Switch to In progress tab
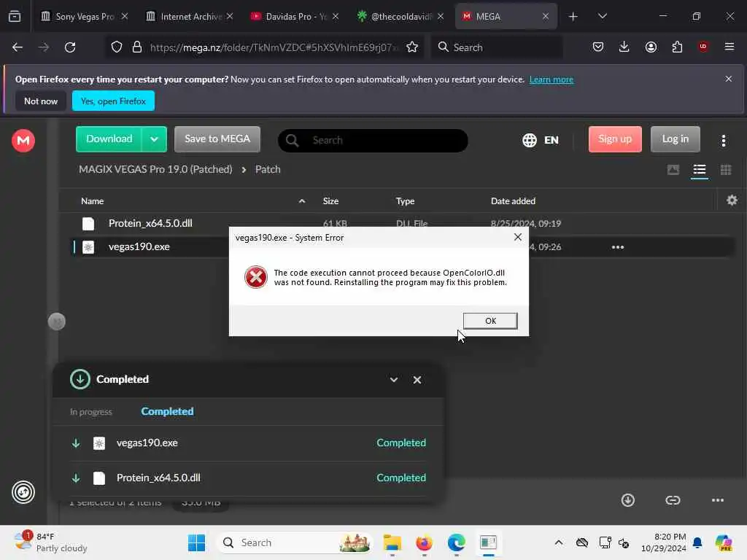Image resolution: width=747 pixels, height=560 pixels. (91, 412)
